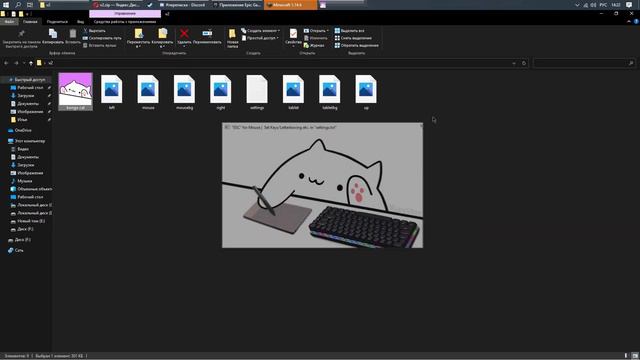Open Windows Start menu
The width and height of the screenshot is (640, 360).
click(x=6, y=5)
